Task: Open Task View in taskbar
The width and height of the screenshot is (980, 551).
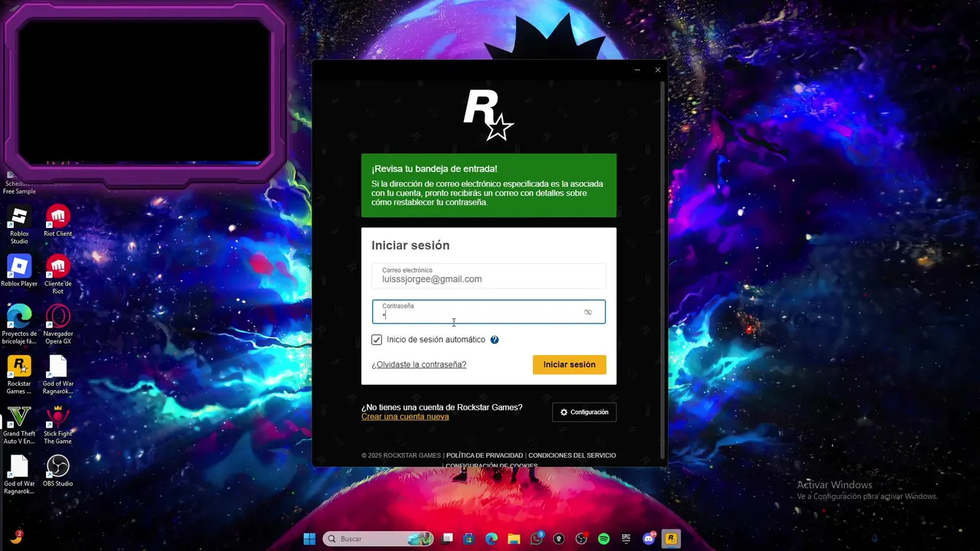Action: pos(448,539)
